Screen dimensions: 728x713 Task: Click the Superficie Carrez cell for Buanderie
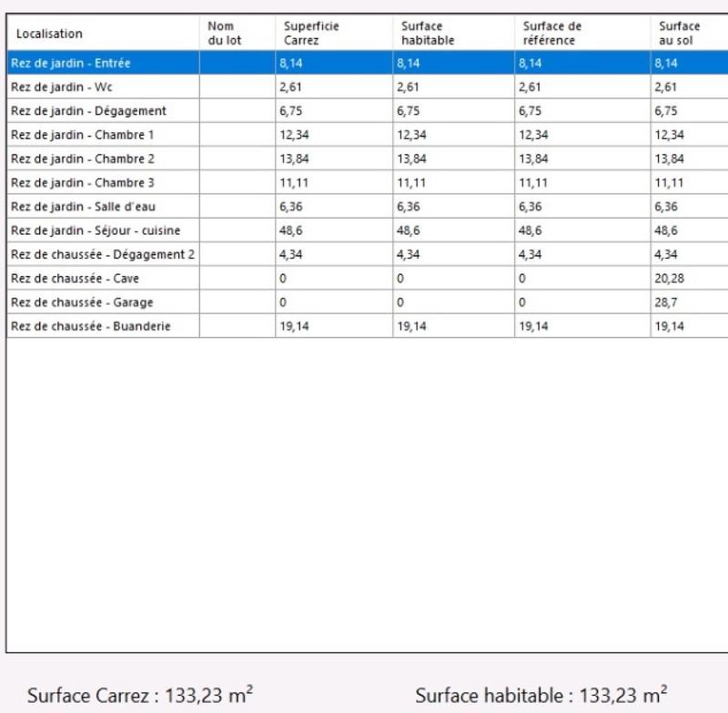294,326
